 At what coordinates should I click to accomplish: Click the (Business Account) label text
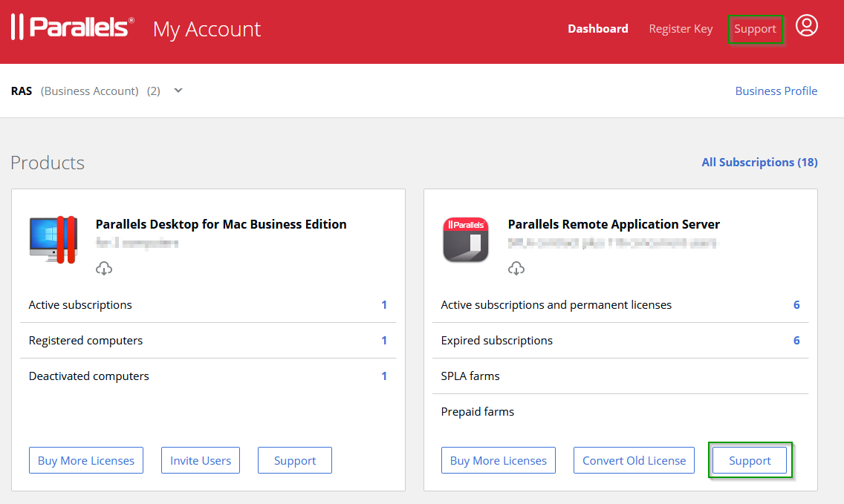click(89, 91)
